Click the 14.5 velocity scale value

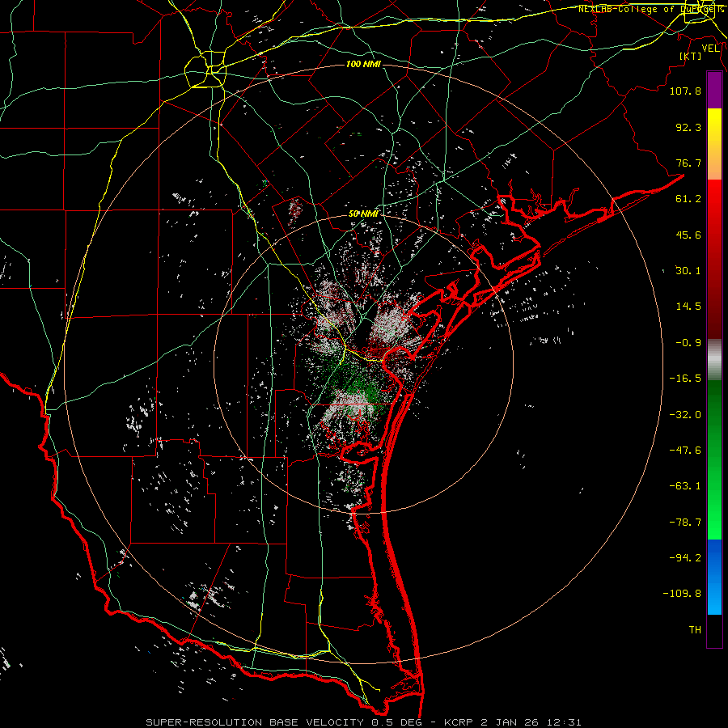point(688,307)
